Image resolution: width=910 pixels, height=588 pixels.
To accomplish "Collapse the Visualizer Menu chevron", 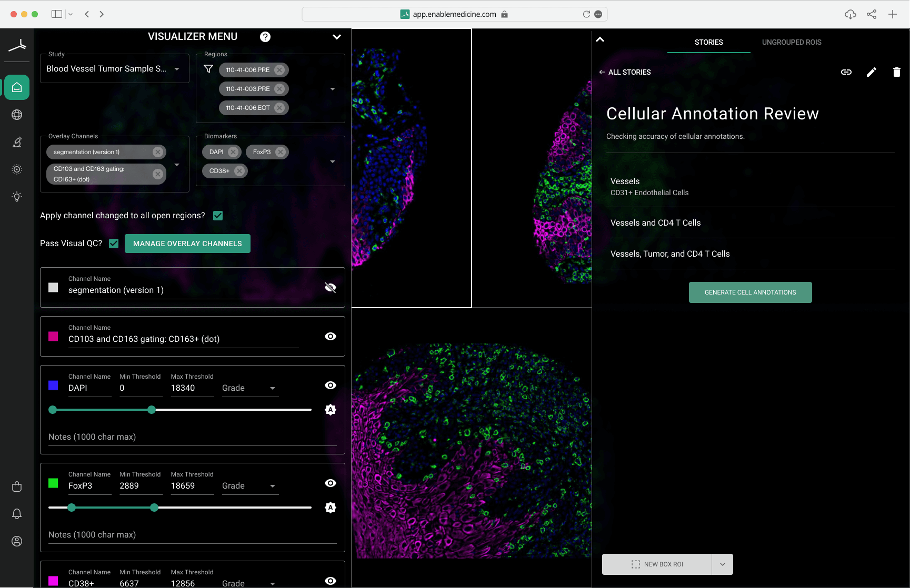I will tap(337, 37).
